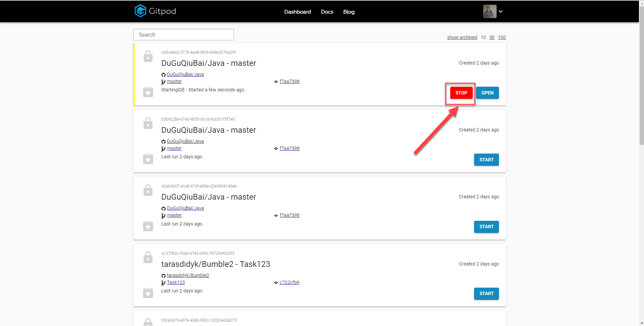Click lock icon of workspace d2ab5607

tap(148, 190)
